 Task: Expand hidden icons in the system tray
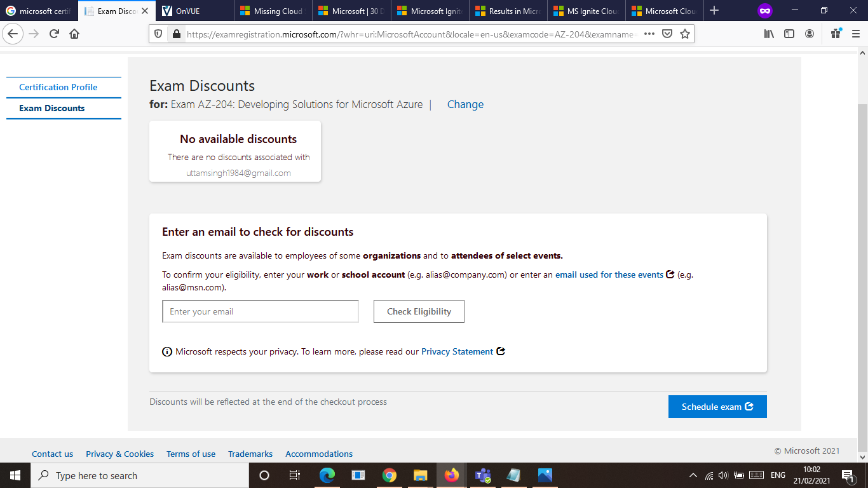click(693, 475)
